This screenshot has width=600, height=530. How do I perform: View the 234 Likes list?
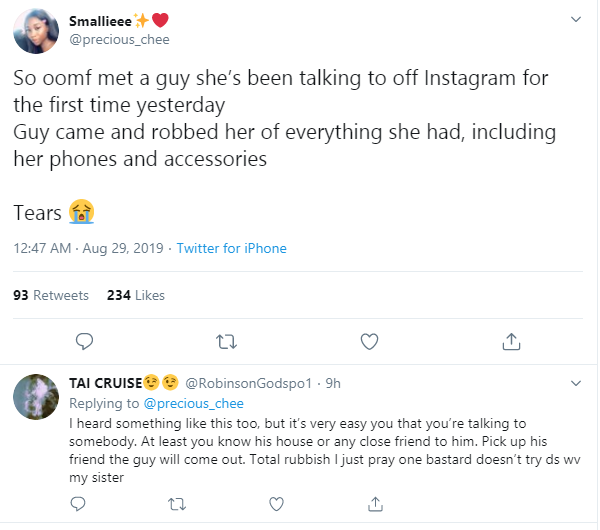pyautogui.click(x=135, y=295)
